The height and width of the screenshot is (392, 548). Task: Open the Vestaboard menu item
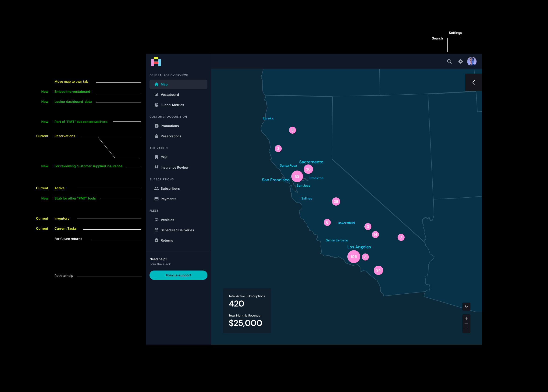click(169, 95)
